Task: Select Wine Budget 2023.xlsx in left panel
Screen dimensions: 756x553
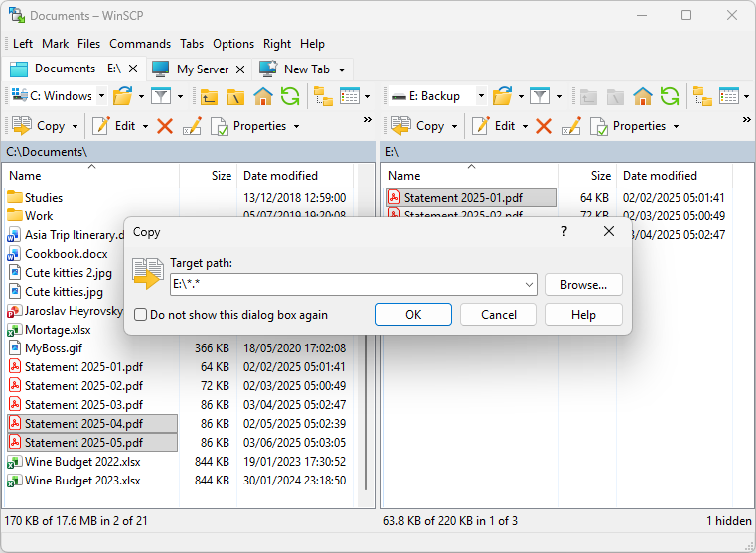Action: pyautogui.click(x=82, y=481)
